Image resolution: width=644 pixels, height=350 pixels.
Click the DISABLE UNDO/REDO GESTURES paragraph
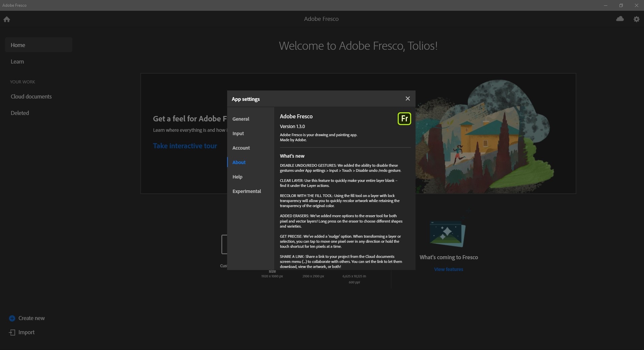(x=341, y=168)
